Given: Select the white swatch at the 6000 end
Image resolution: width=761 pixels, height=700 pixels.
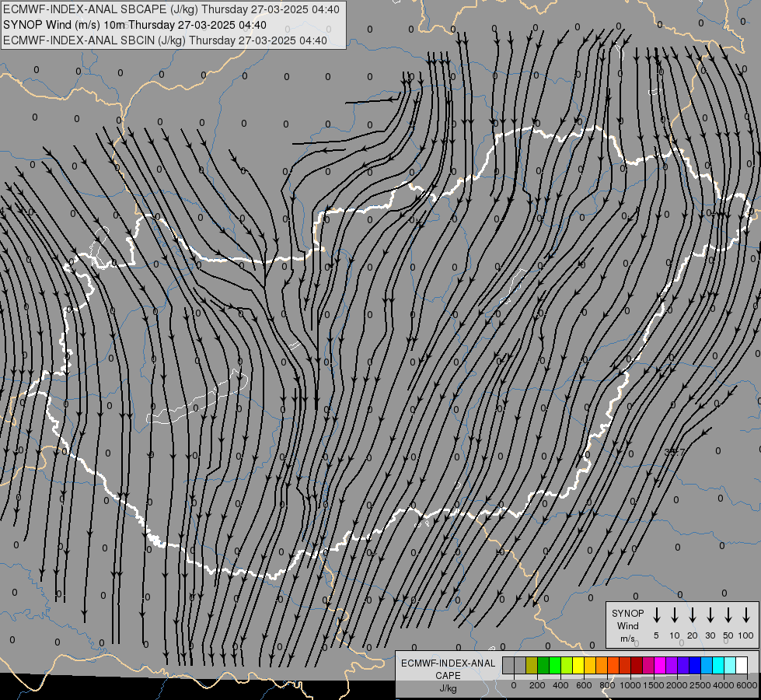Looking at the screenshot, I should point(741,665).
